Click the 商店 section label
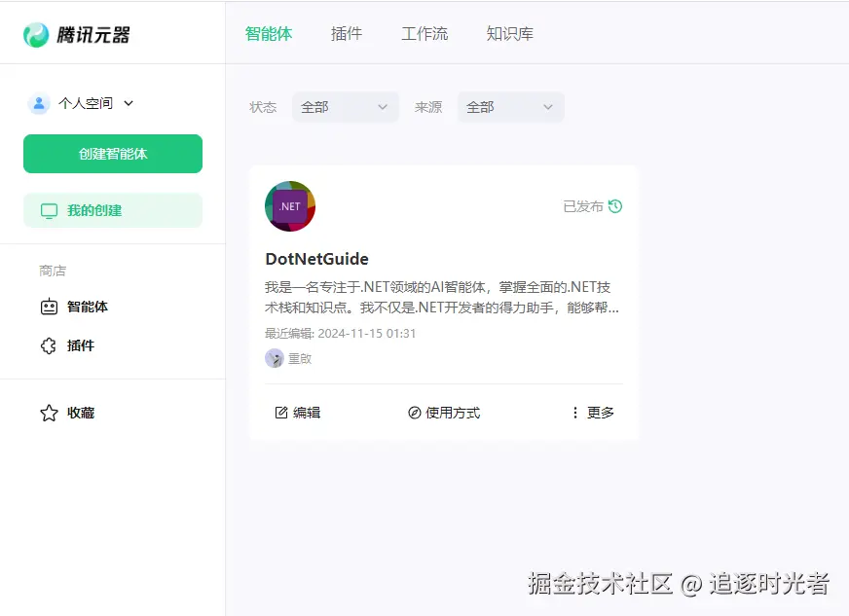 pyautogui.click(x=53, y=271)
